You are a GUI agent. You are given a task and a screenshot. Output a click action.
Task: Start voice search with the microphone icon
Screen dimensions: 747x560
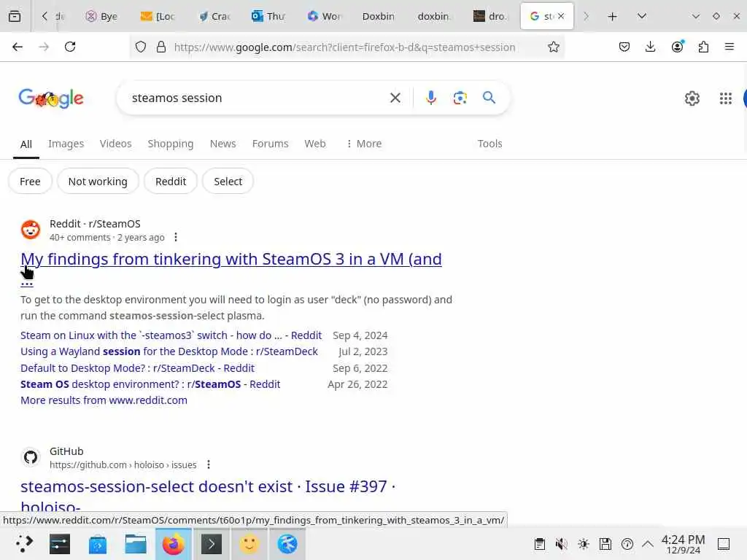(430, 98)
